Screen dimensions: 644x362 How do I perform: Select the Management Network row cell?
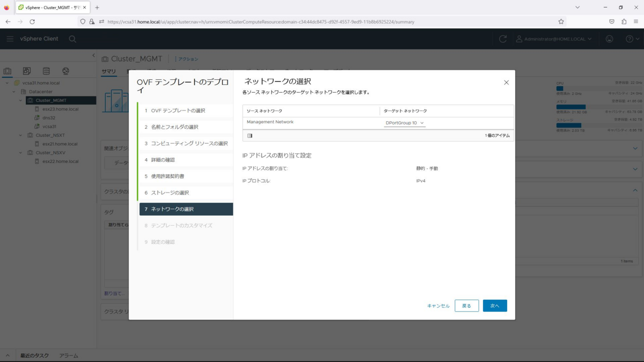270,122
